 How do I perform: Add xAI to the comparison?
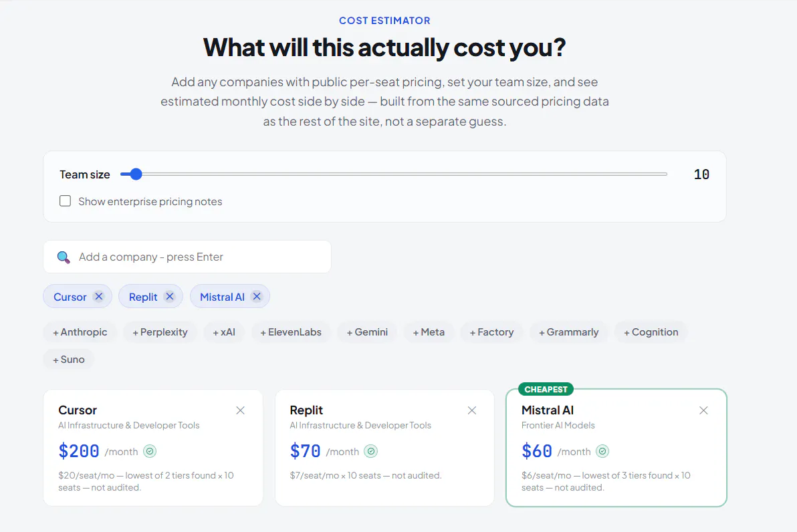(223, 332)
